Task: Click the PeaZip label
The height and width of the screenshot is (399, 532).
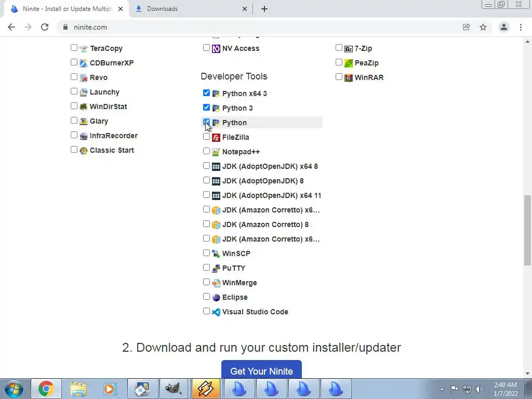Action: (366, 63)
